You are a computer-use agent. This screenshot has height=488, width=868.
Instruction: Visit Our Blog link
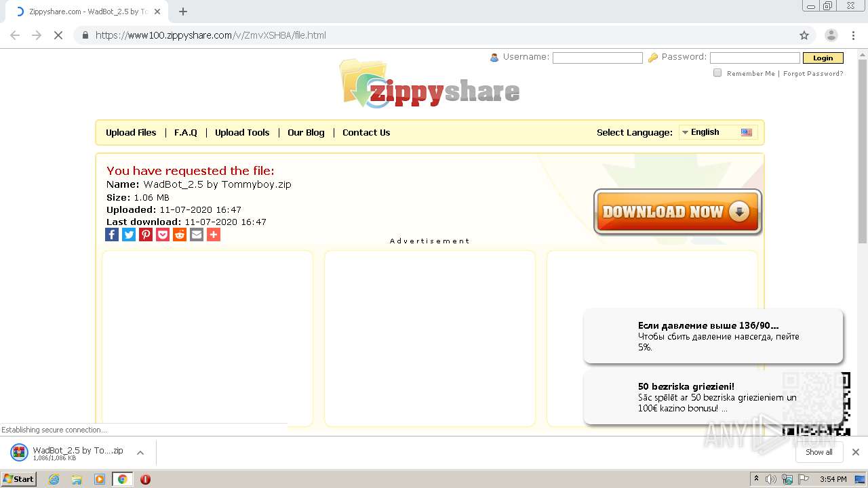tap(306, 132)
